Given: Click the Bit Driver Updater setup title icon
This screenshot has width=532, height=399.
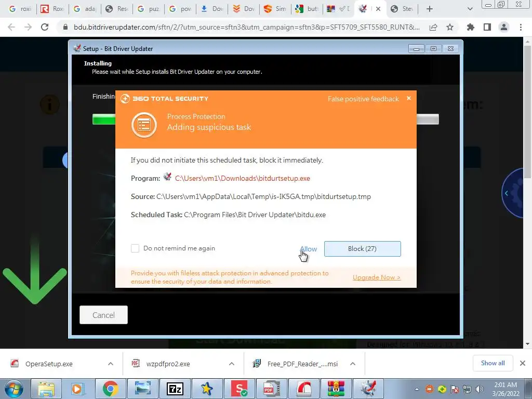Looking at the screenshot, I should [x=77, y=48].
